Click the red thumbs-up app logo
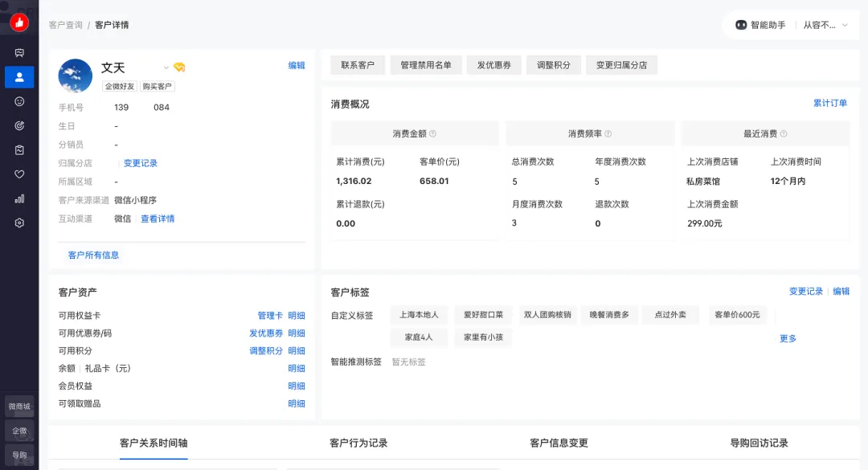Screen dimensions: 868x470 tap(19, 22)
